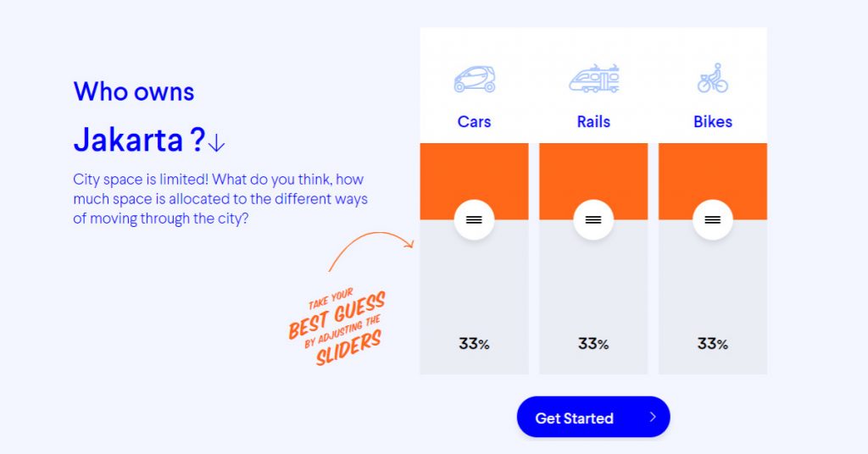868x454 pixels.
Task: Click the chevron arrow in Get Started
Action: (653, 417)
